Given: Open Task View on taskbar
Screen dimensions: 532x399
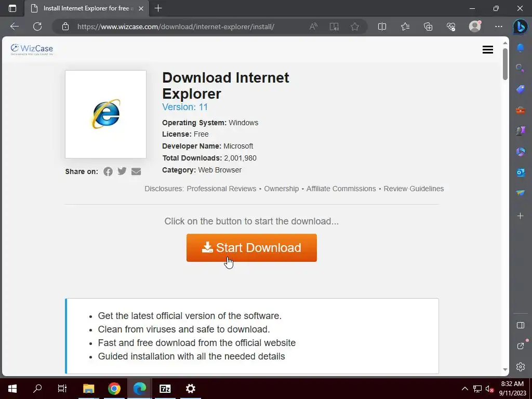Looking at the screenshot, I should (62, 389).
